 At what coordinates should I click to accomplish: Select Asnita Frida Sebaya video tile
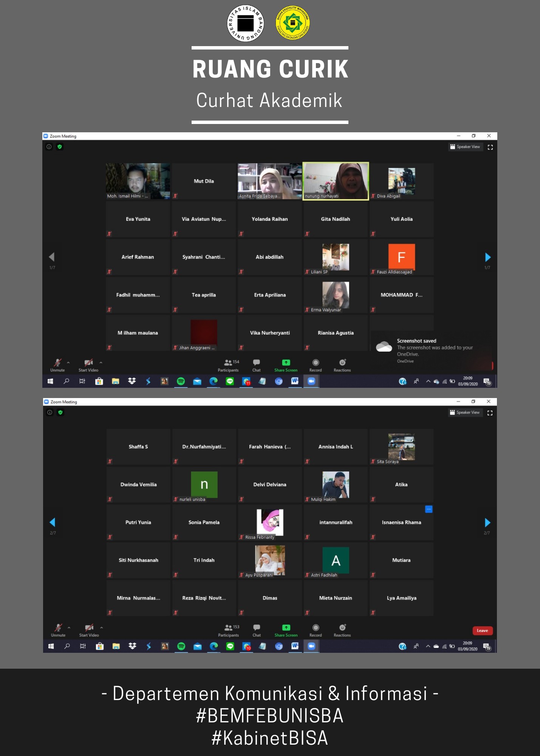270,181
